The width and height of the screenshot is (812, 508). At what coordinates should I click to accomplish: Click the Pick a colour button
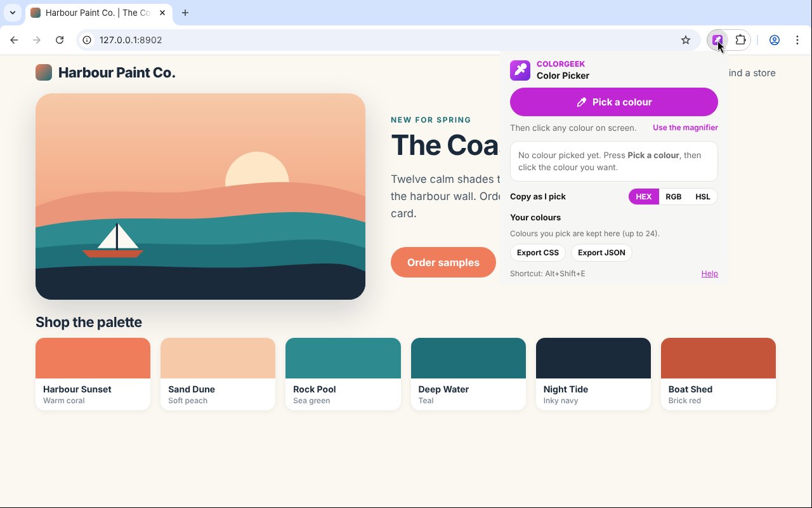tap(614, 102)
